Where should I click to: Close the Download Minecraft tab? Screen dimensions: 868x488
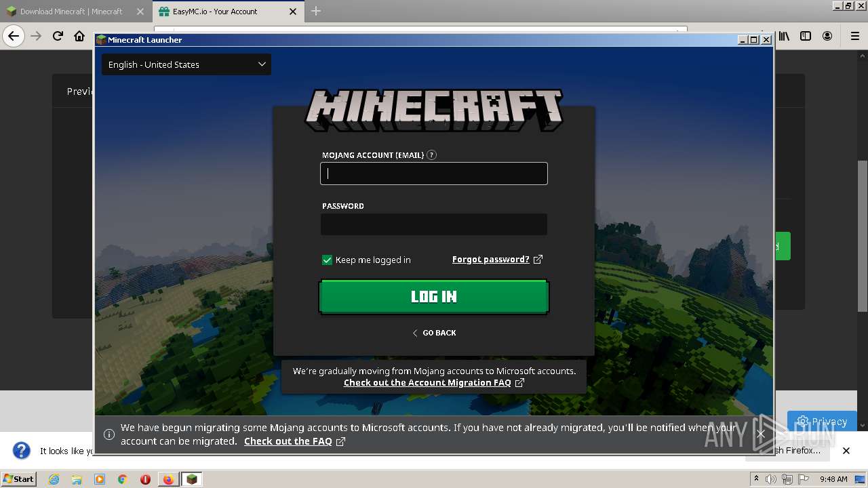click(140, 12)
